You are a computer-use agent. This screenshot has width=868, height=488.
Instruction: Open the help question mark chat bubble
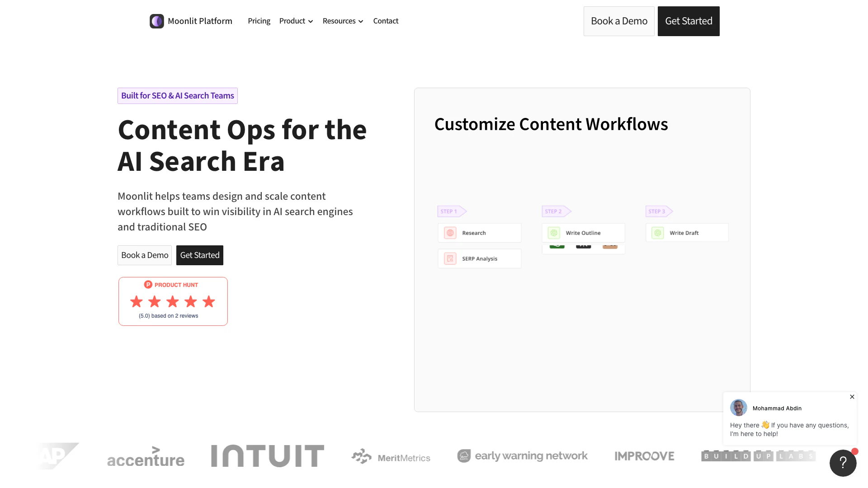tap(843, 463)
